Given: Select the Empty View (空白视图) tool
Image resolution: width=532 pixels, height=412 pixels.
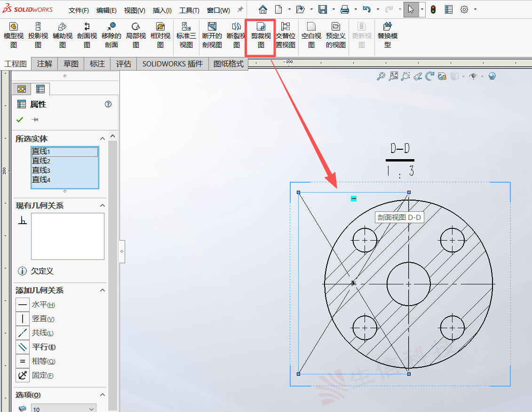Looking at the screenshot, I should click(x=311, y=35).
